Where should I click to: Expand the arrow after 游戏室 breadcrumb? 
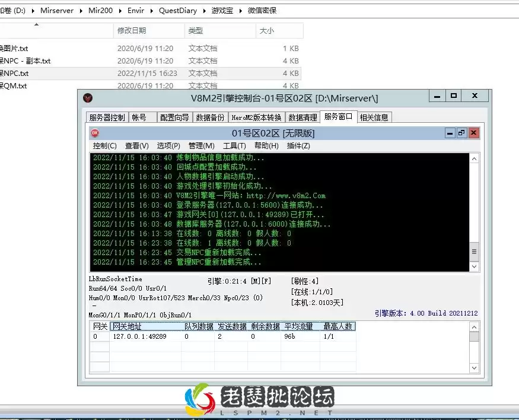tap(240, 11)
